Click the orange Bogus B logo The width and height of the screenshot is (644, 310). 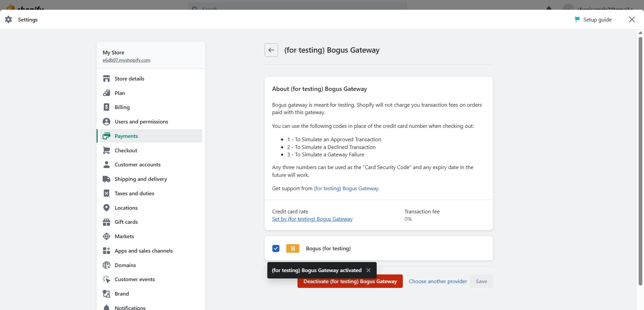[293, 248]
